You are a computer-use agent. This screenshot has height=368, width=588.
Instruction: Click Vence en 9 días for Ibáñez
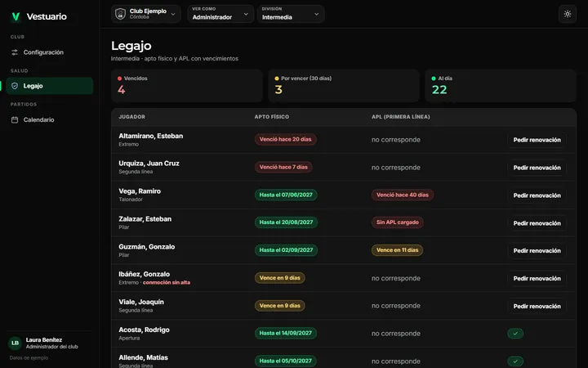(x=280, y=278)
